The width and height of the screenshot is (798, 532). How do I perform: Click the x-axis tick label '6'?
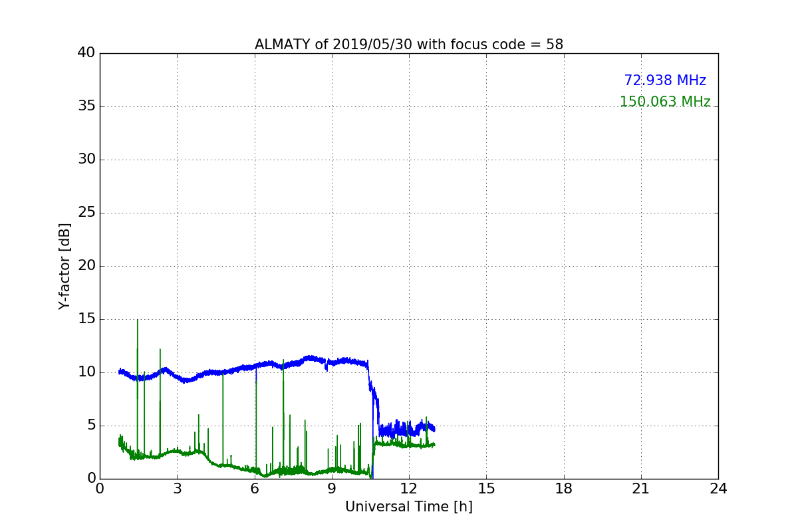tap(255, 489)
